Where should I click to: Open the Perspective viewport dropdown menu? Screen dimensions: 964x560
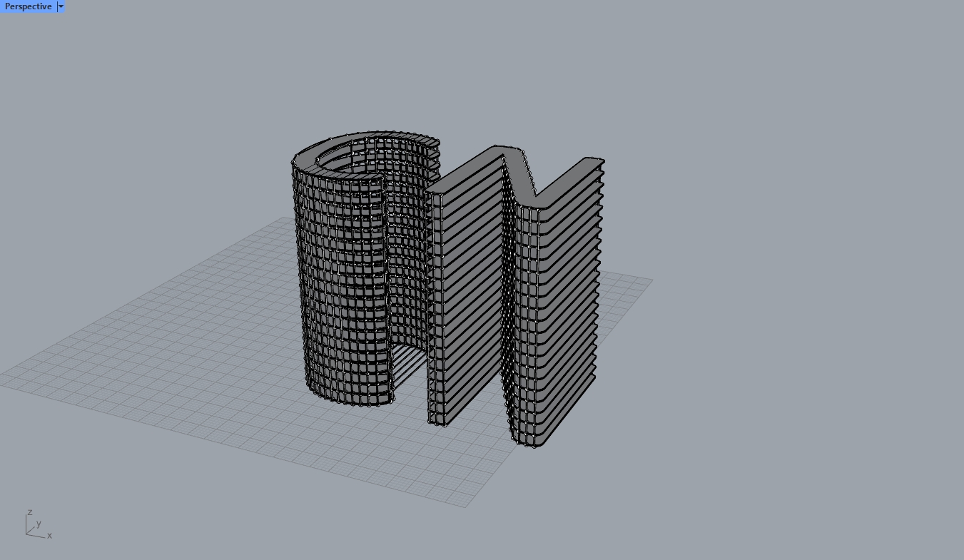coord(61,6)
